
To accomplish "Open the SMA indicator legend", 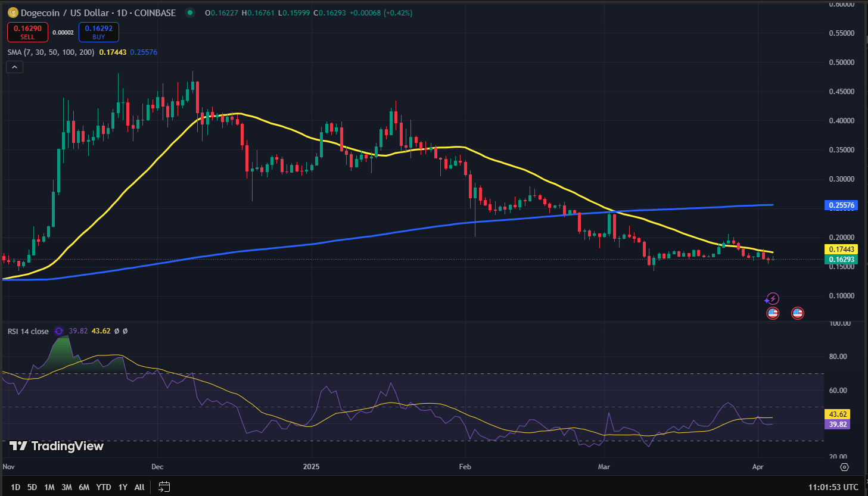I will point(51,52).
